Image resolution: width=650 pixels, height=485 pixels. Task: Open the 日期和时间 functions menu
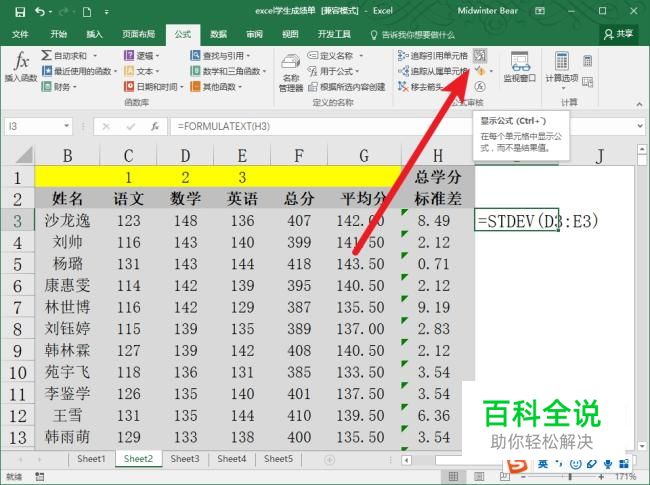click(153, 87)
